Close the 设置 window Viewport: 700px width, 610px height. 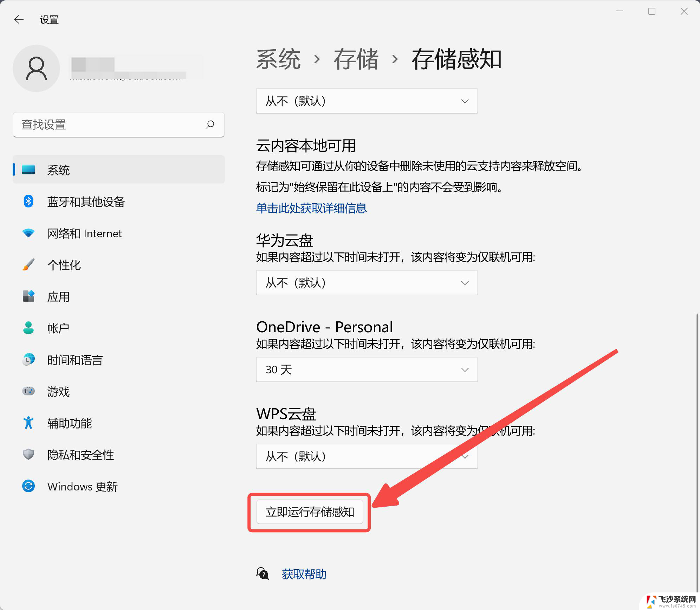tap(684, 11)
